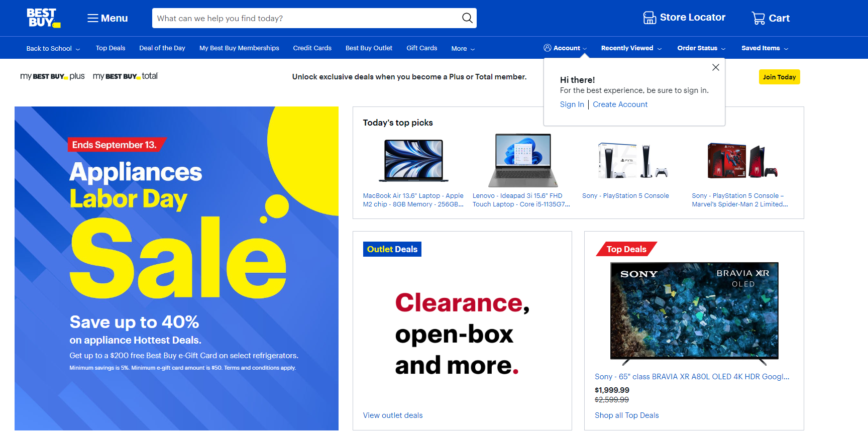
Task: Click the Outlet Deals badge
Action: coord(392,249)
